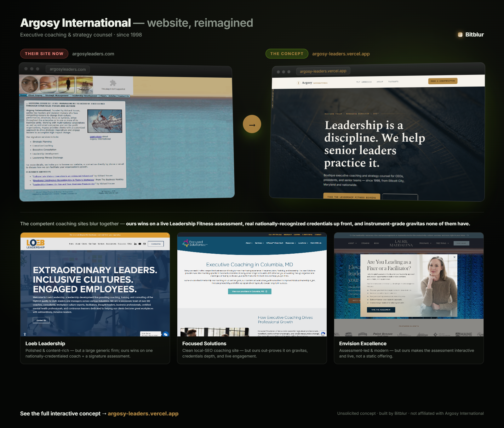Close the Fixer or Facilitator popup
This screenshot has height=428, width=504.
tap(455, 257)
